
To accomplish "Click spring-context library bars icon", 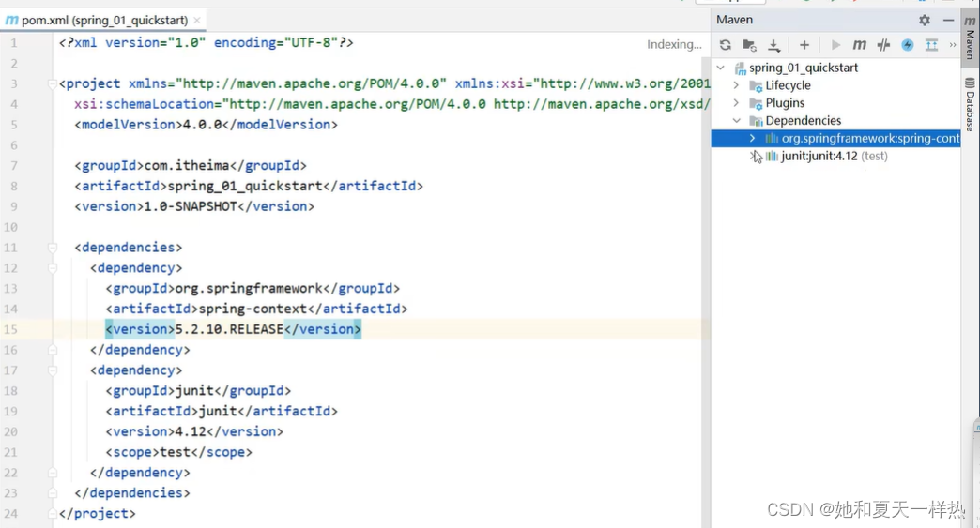I will 772,138.
